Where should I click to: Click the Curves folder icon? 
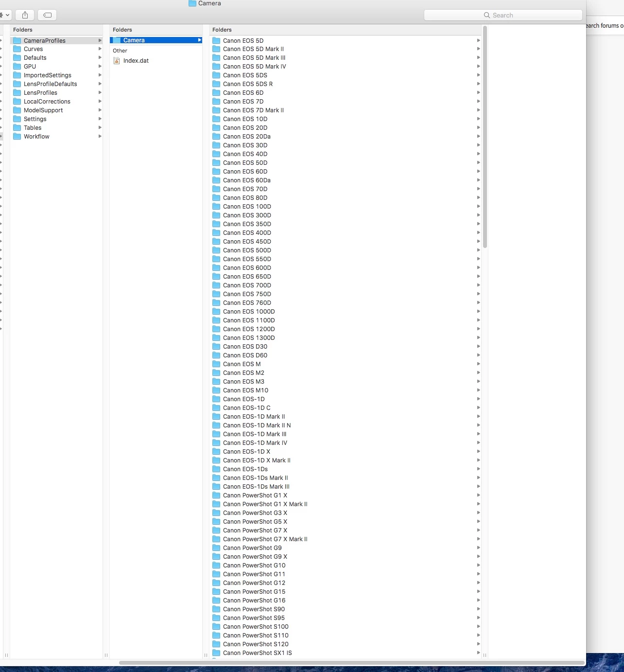(17, 49)
